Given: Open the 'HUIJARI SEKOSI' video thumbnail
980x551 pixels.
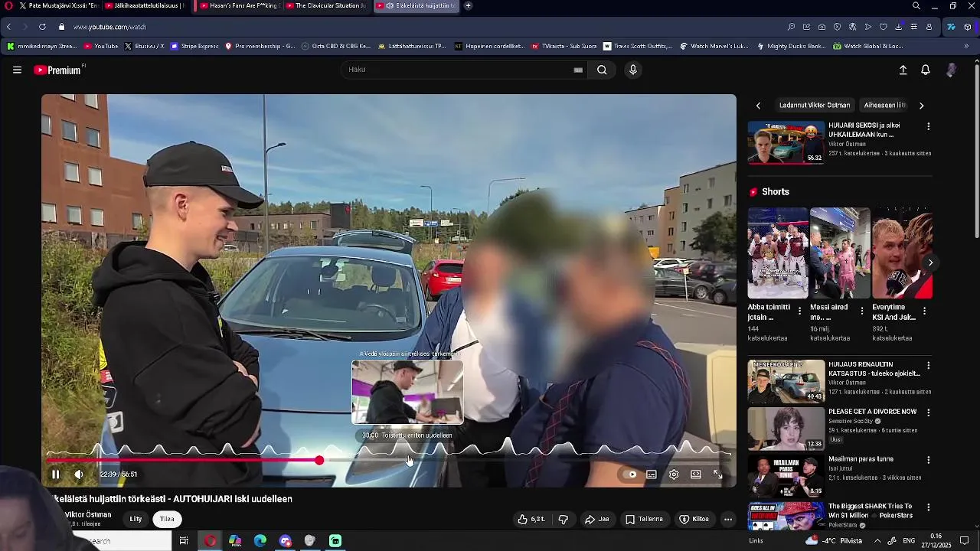Looking at the screenshot, I should pyautogui.click(x=786, y=142).
